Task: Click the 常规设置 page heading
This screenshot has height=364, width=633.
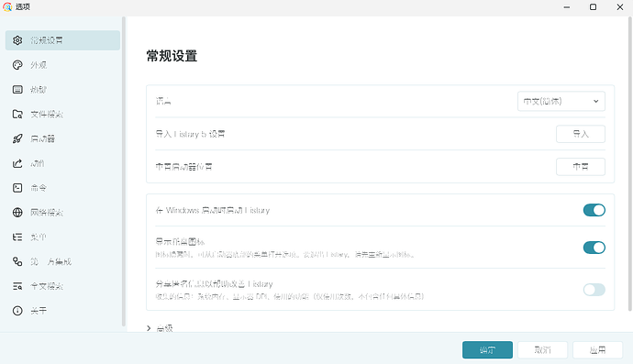Action: pyautogui.click(x=172, y=56)
